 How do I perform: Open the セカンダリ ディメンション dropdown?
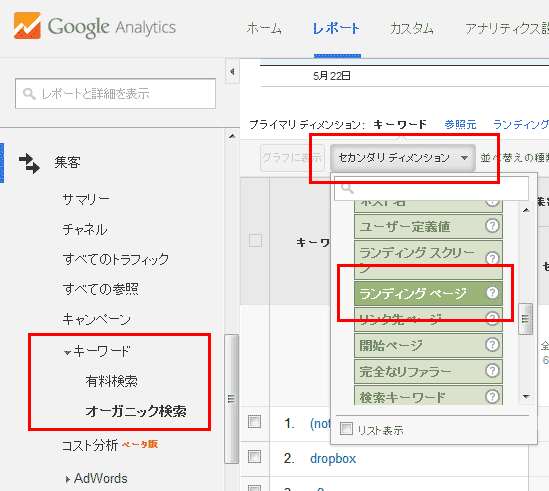[403, 158]
